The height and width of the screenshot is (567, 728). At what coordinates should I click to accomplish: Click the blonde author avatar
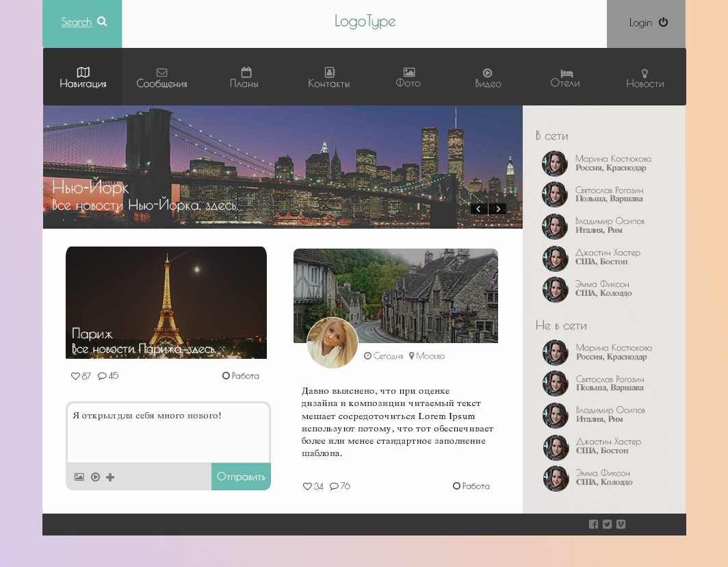(x=333, y=343)
